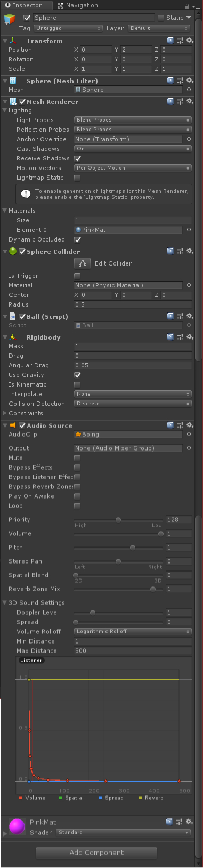
Task: Open the Cast Shadows dropdown
Action: point(133,149)
